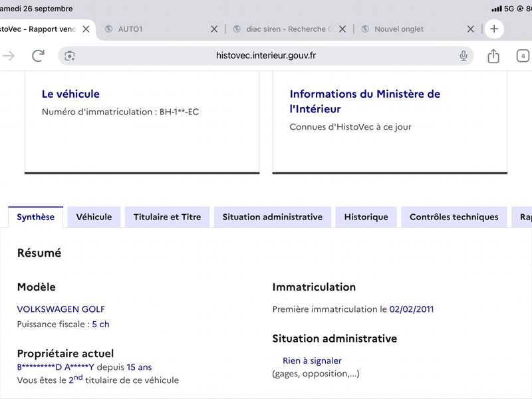Open the Titulaire et Titre tab

[168, 217]
